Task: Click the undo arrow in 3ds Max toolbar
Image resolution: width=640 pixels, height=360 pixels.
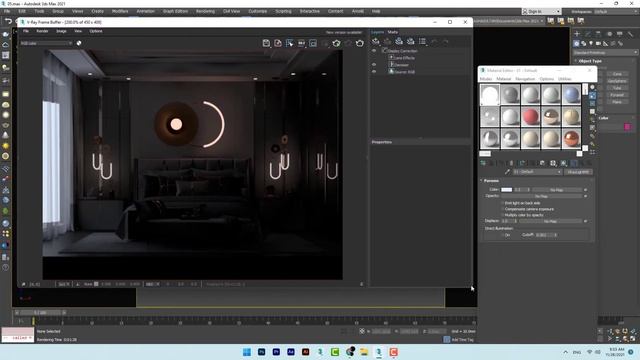Action: (8, 21)
